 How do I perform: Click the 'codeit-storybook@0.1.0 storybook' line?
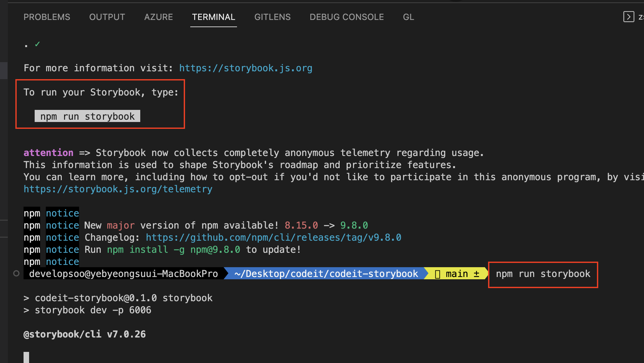click(118, 298)
